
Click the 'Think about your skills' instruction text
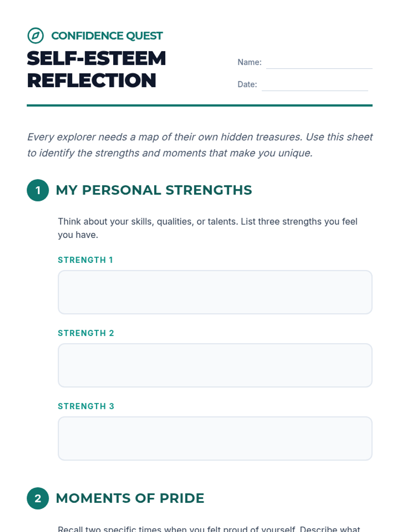coord(208,228)
